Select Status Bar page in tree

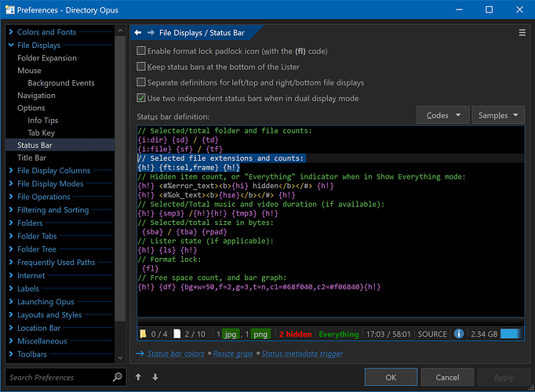coord(60,145)
